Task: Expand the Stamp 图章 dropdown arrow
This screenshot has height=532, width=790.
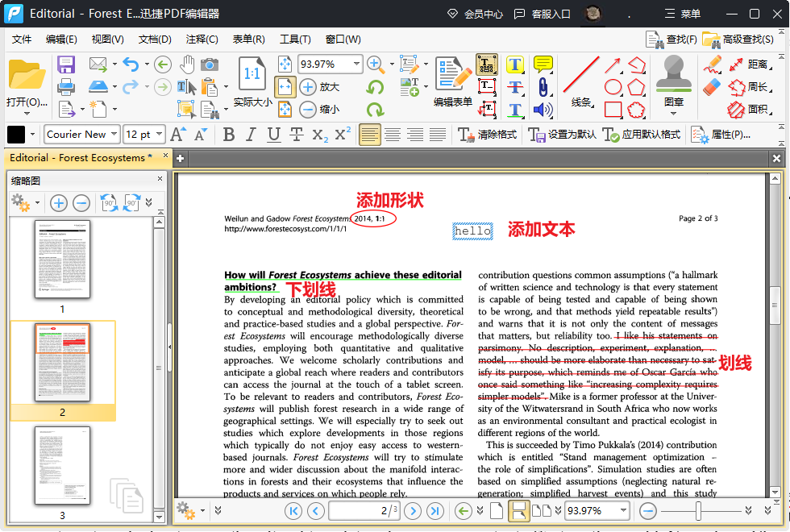Action: click(x=673, y=114)
